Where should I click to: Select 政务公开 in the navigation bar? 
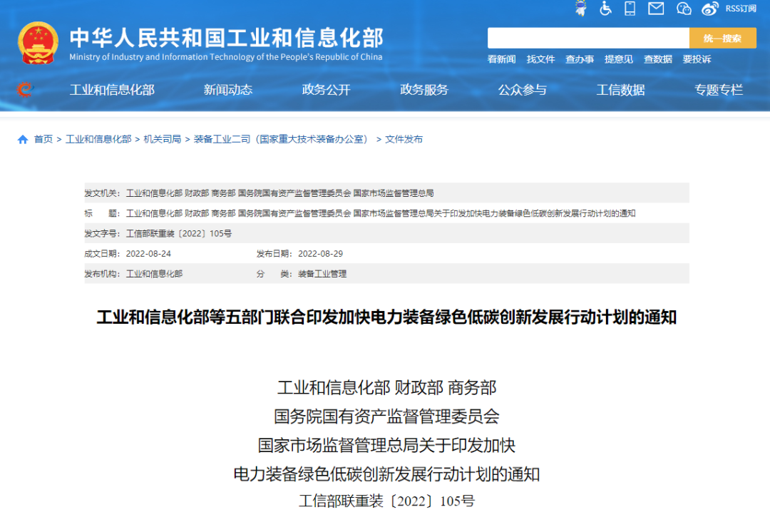pyautogui.click(x=327, y=90)
